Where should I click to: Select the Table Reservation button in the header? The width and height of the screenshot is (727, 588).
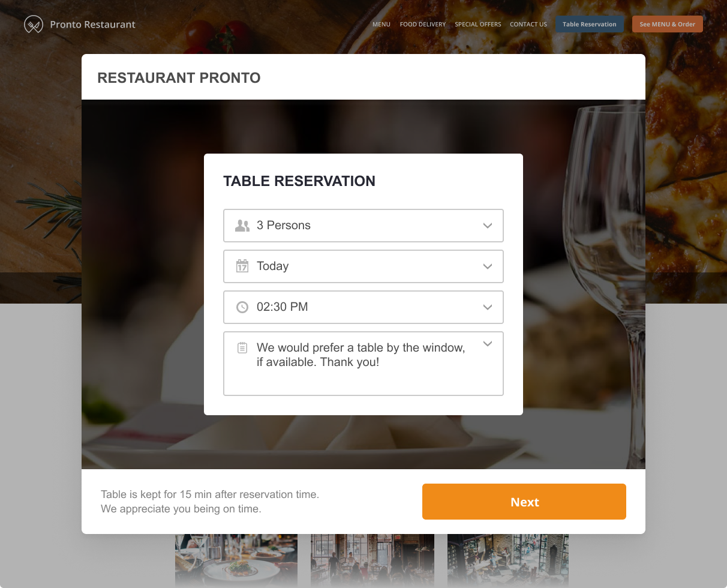pos(590,24)
